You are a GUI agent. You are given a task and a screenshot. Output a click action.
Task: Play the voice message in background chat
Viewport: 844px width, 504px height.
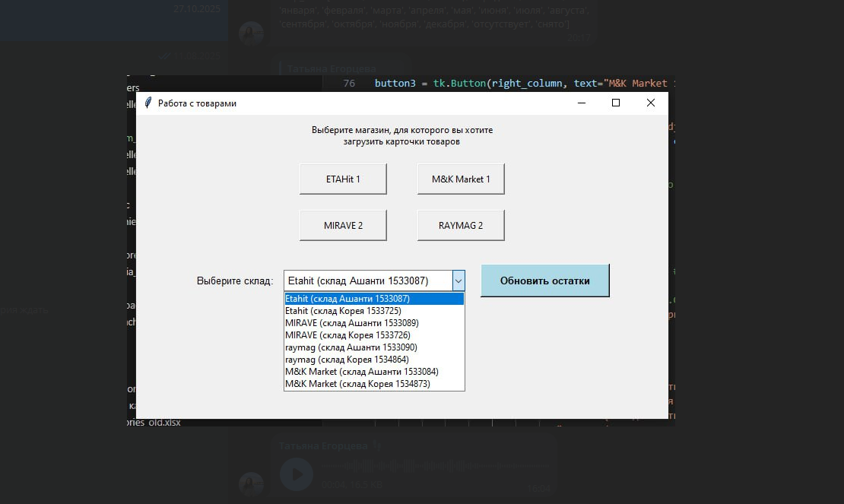(296, 474)
